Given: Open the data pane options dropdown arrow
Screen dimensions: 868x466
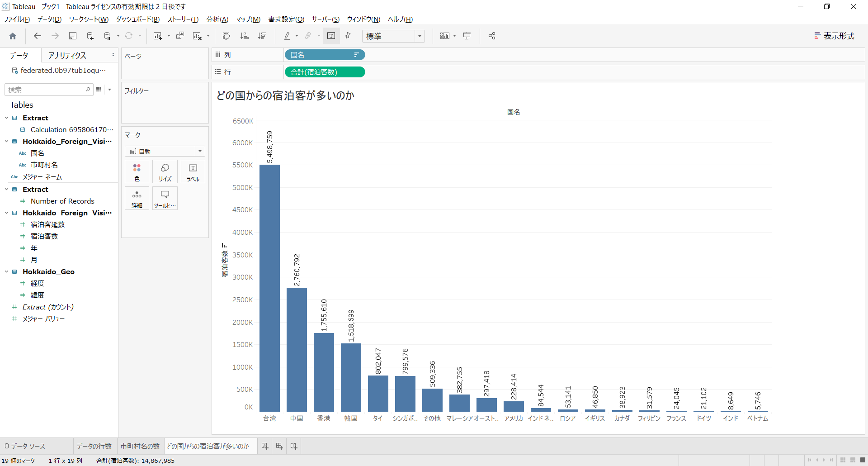Looking at the screenshot, I should tap(110, 90).
